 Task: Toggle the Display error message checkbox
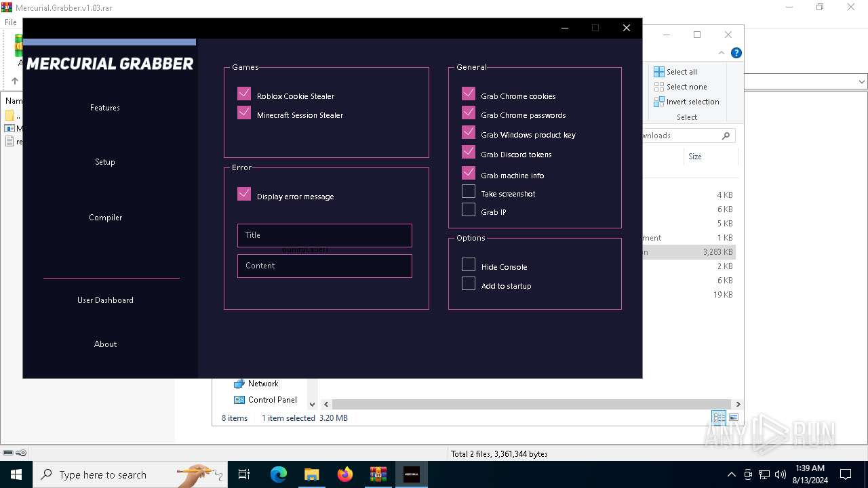point(244,194)
